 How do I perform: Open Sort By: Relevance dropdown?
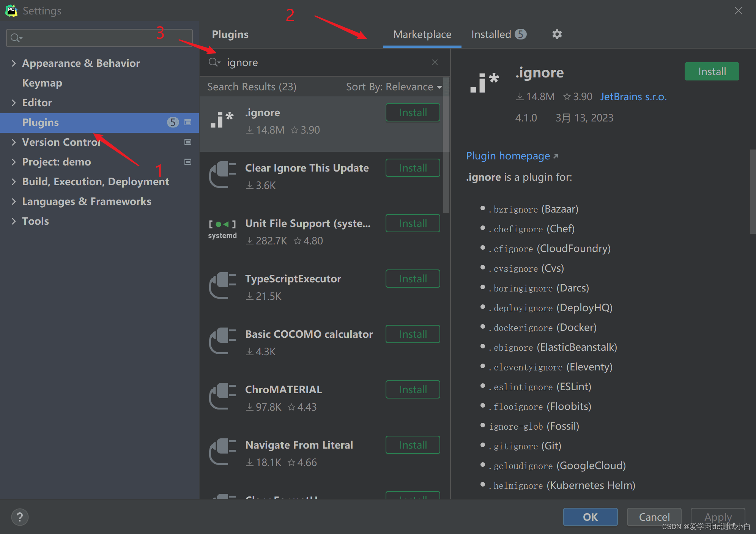(x=394, y=87)
